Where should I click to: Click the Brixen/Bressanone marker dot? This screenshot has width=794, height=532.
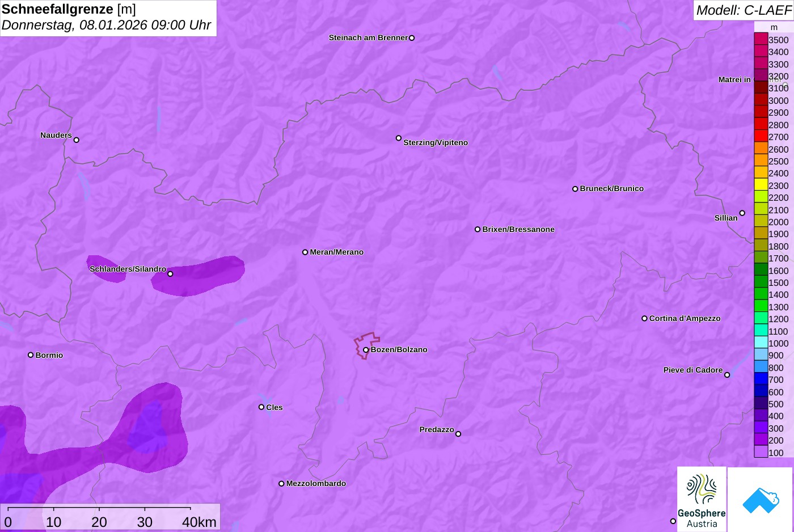478,229
